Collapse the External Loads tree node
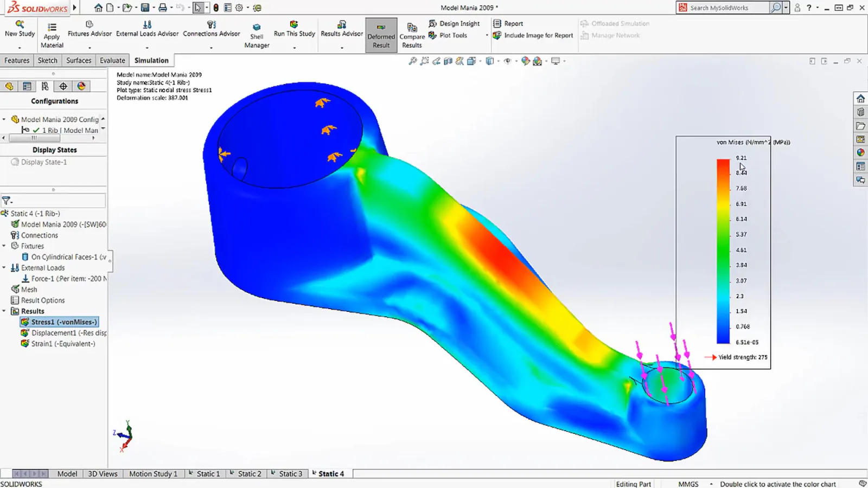This screenshot has width=868, height=488. click(x=4, y=268)
